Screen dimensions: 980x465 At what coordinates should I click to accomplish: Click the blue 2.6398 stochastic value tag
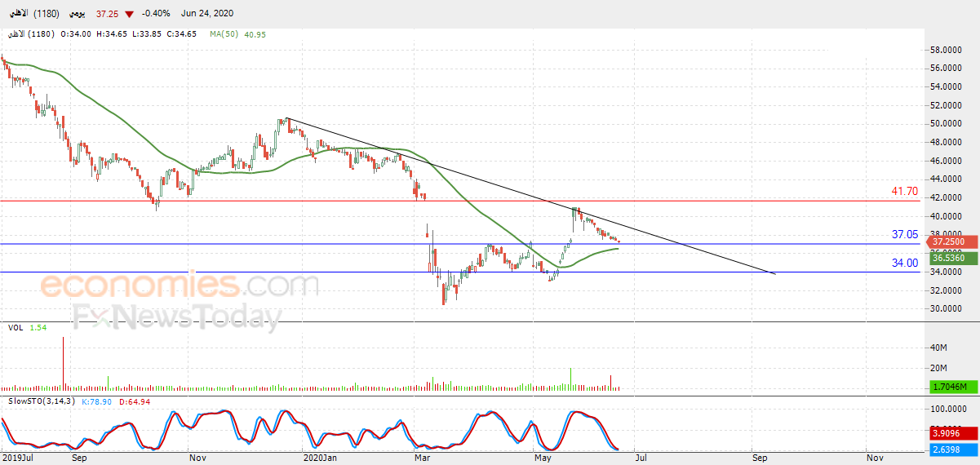[x=950, y=449]
